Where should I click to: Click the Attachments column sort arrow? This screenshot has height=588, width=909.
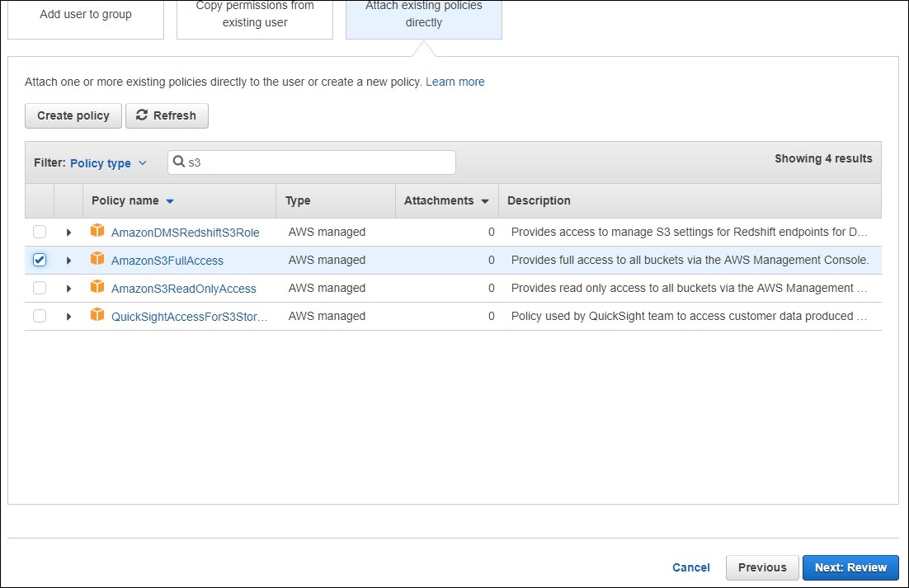[485, 201]
